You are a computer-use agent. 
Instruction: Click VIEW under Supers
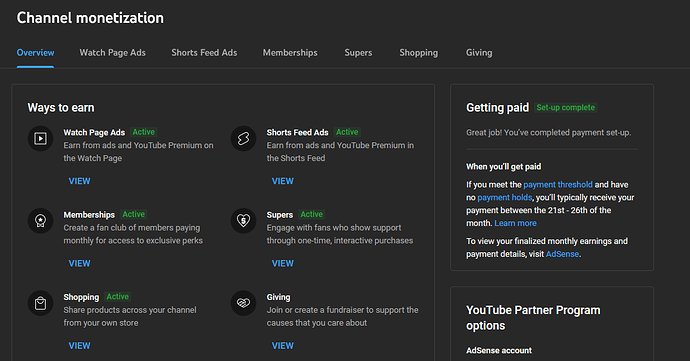coord(283,263)
